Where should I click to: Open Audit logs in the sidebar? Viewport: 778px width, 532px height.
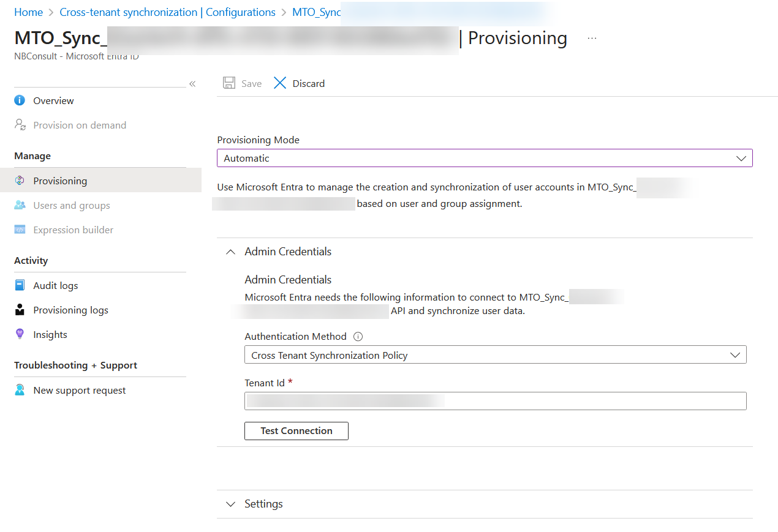56,285
